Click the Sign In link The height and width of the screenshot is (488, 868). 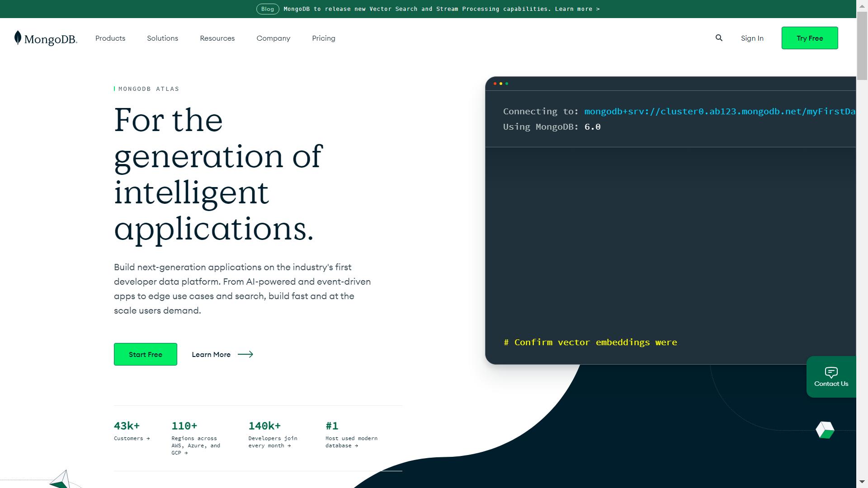(752, 38)
